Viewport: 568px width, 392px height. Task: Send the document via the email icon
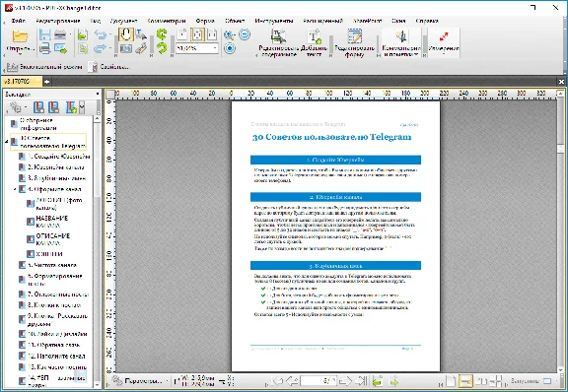coord(61,48)
